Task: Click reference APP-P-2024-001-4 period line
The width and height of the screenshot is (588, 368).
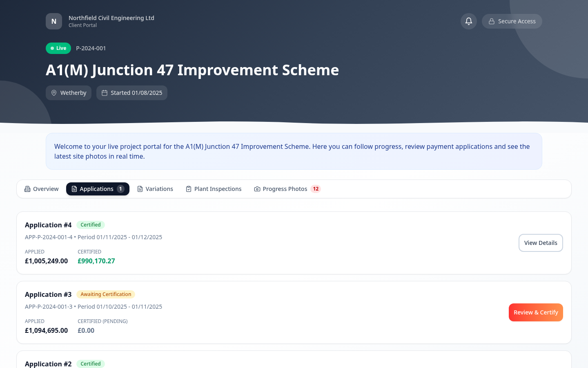Action: [x=94, y=237]
